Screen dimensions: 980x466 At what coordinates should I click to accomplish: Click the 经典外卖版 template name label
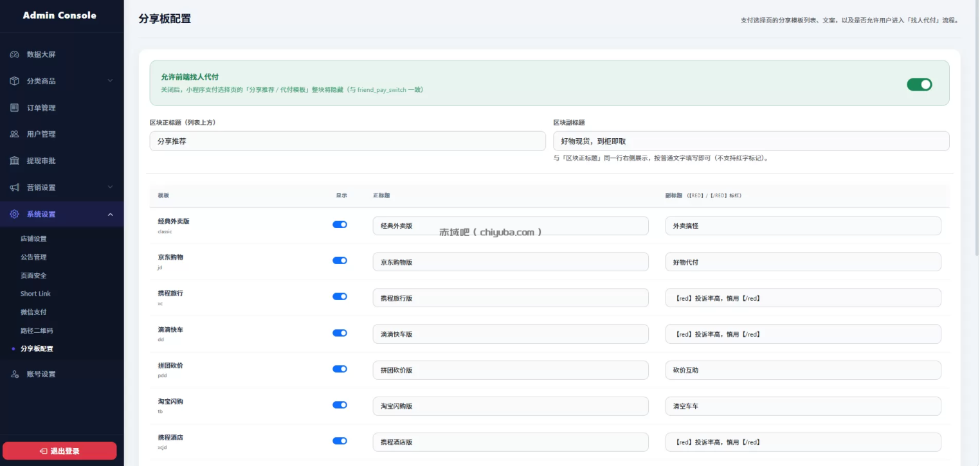click(x=174, y=221)
